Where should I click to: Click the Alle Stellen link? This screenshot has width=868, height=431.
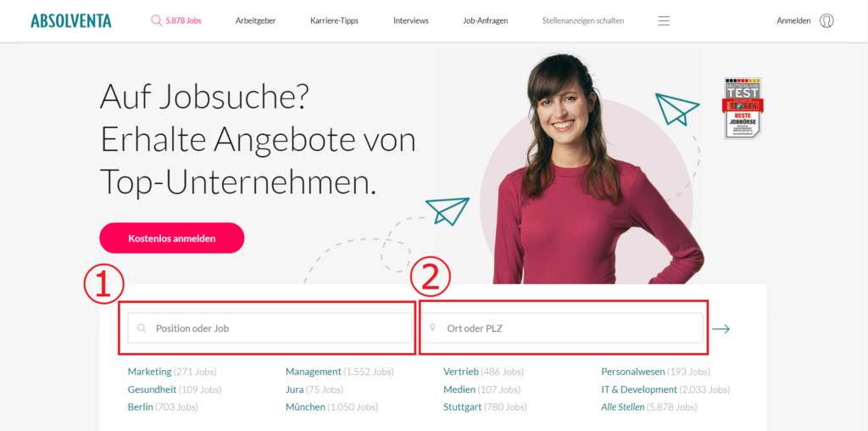click(x=623, y=407)
